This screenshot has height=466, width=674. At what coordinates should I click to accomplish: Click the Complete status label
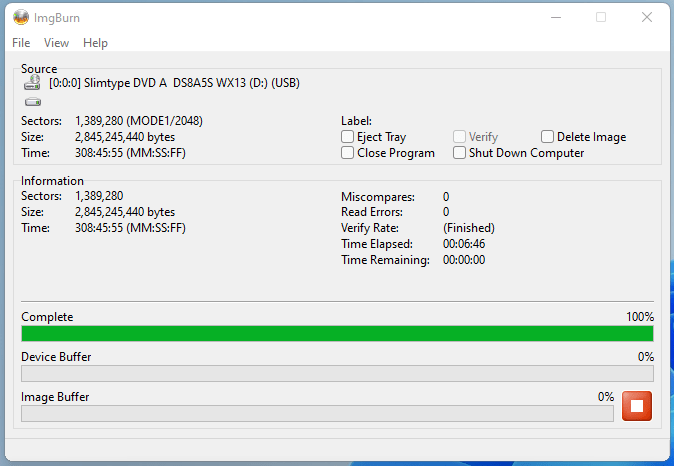point(47,317)
